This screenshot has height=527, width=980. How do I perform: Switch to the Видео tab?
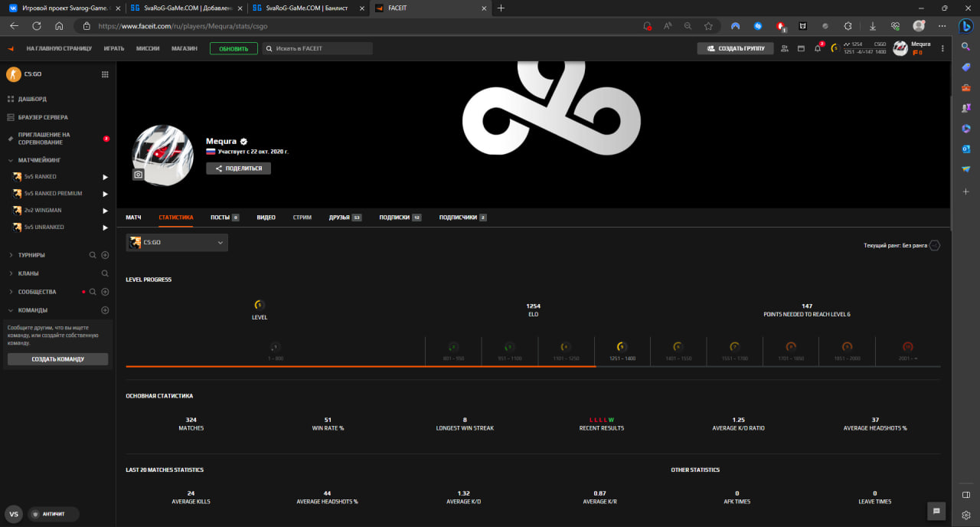click(266, 218)
